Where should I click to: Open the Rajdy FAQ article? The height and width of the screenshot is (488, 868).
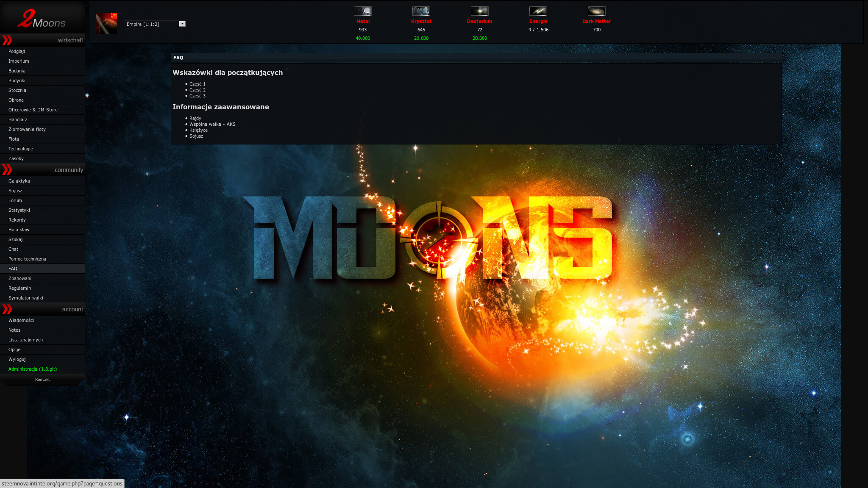(x=195, y=118)
